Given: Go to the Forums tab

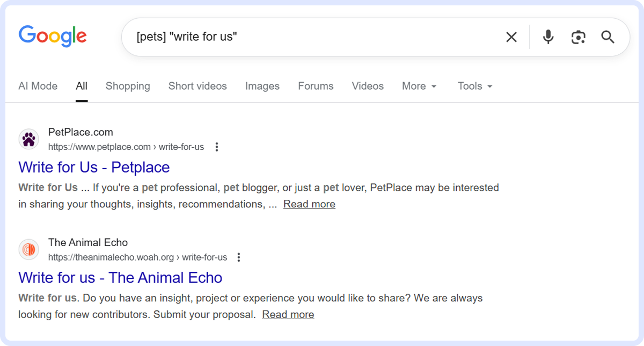Looking at the screenshot, I should (x=316, y=86).
